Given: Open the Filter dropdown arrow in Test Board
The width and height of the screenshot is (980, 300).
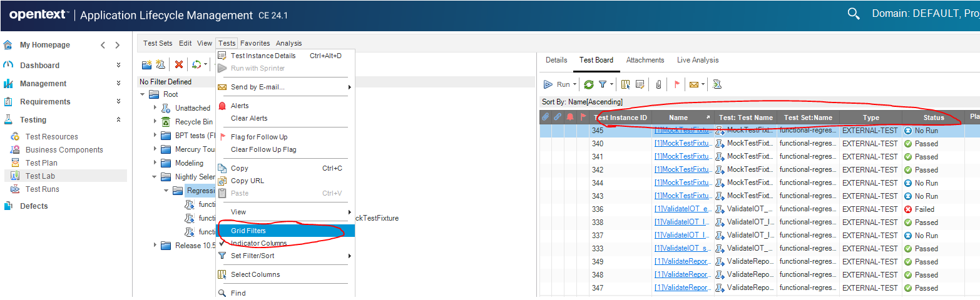Looking at the screenshot, I should [612, 84].
